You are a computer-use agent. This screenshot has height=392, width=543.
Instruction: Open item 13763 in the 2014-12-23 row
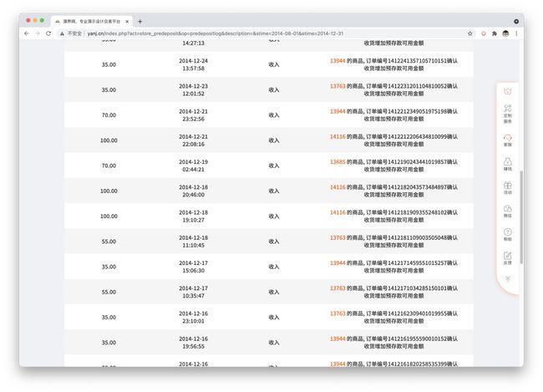tap(337, 86)
